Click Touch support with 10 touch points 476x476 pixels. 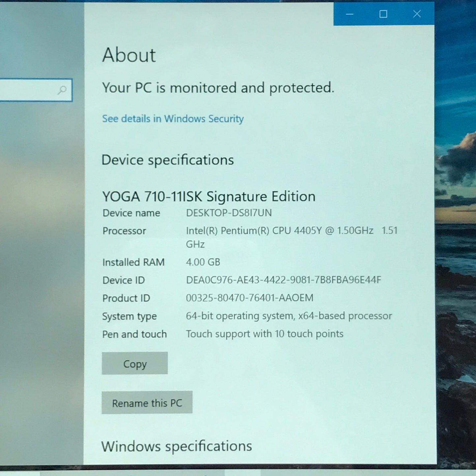pyautogui.click(x=265, y=334)
